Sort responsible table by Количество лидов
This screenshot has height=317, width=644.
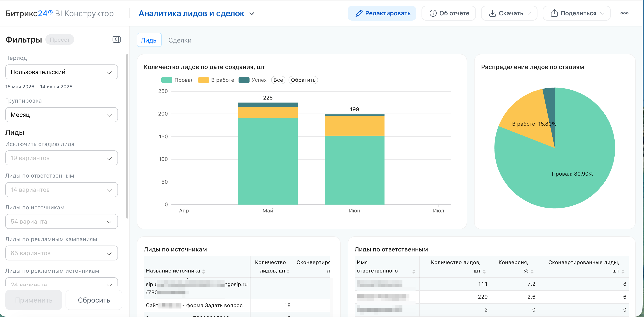click(x=484, y=271)
